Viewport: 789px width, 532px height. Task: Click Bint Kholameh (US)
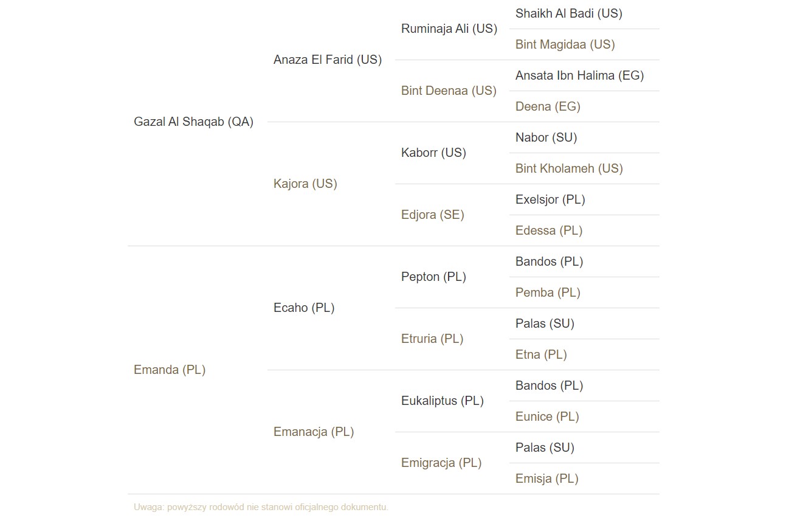[569, 168]
